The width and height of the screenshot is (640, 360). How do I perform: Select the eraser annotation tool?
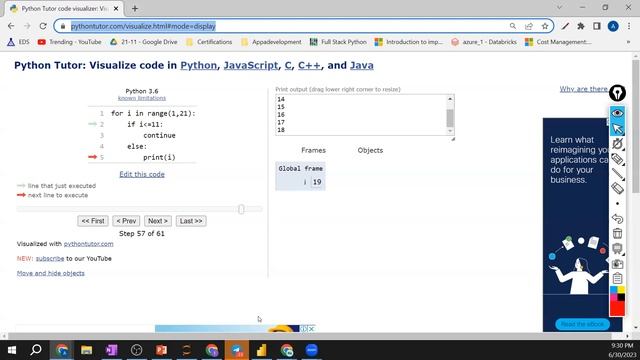617,188
